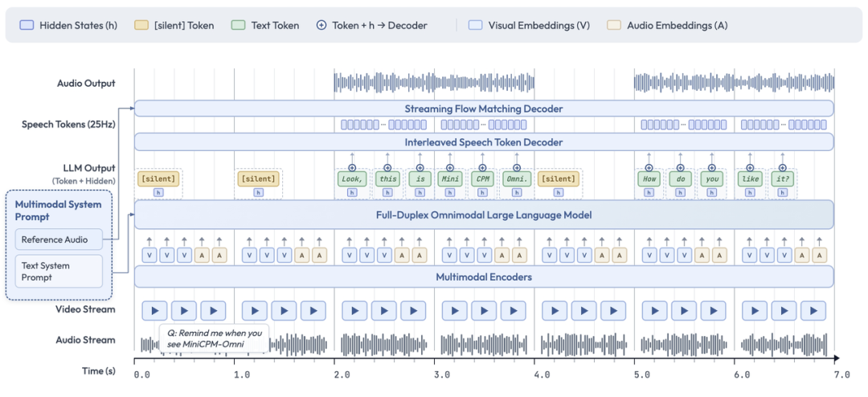Select the plus-circle above the 'it?' token
Viewport: 868px width, 397px height.
click(x=782, y=167)
